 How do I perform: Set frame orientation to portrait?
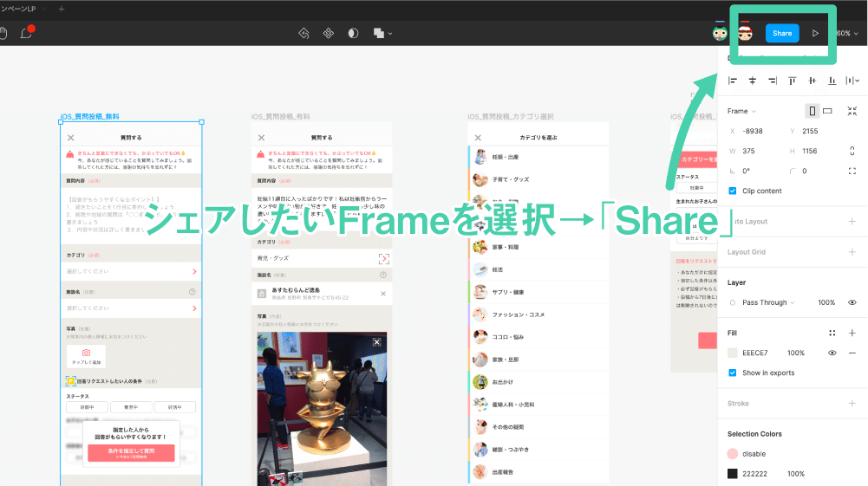tap(813, 111)
